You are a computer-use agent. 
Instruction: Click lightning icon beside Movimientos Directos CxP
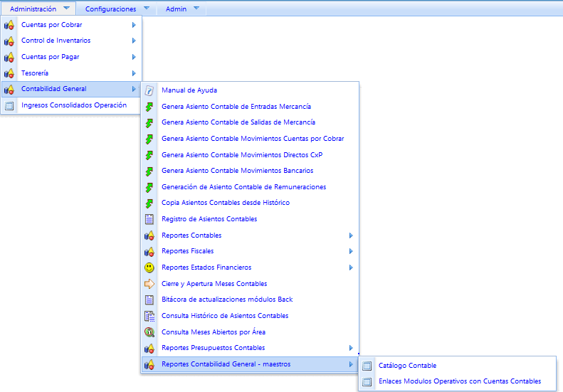(149, 155)
